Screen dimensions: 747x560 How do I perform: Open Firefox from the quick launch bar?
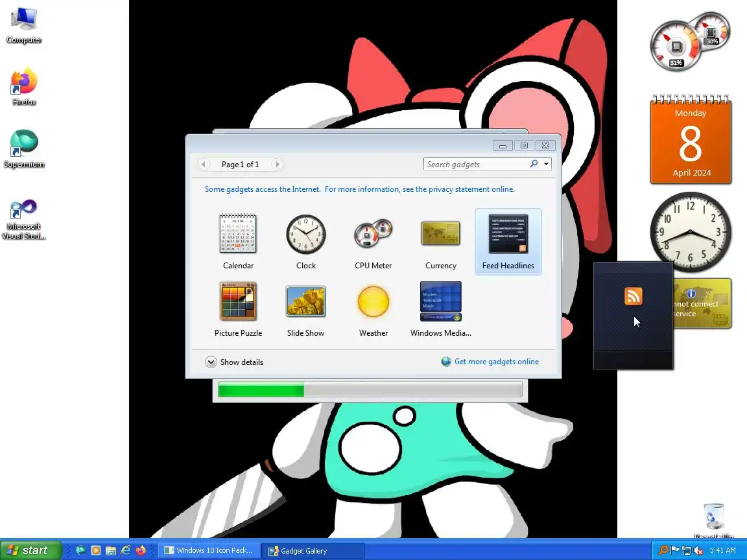click(141, 550)
